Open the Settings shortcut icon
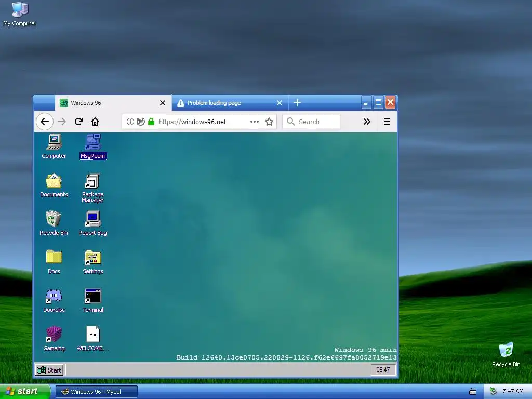Viewport: 532px width, 399px height. (92, 262)
